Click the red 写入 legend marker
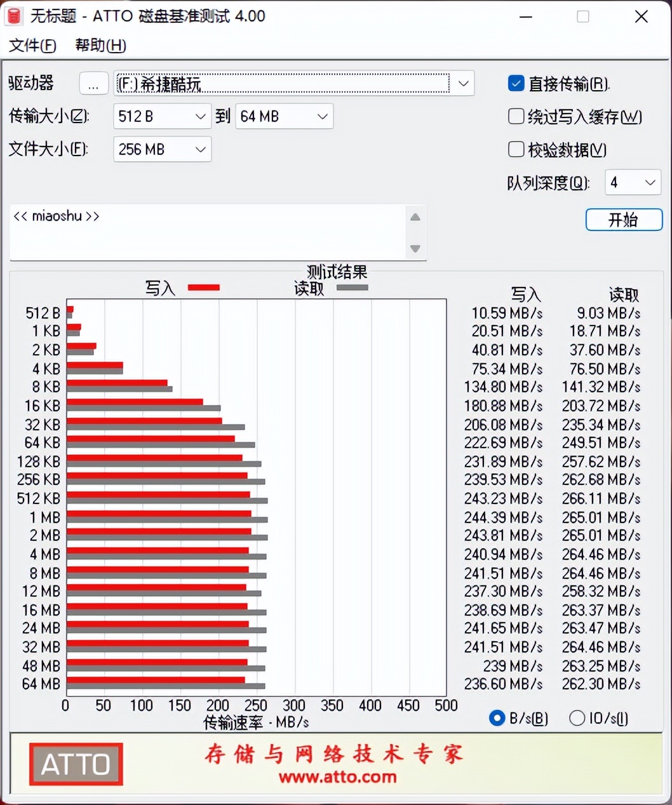Screen dimensions: 672x805 (x=203, y=287)
